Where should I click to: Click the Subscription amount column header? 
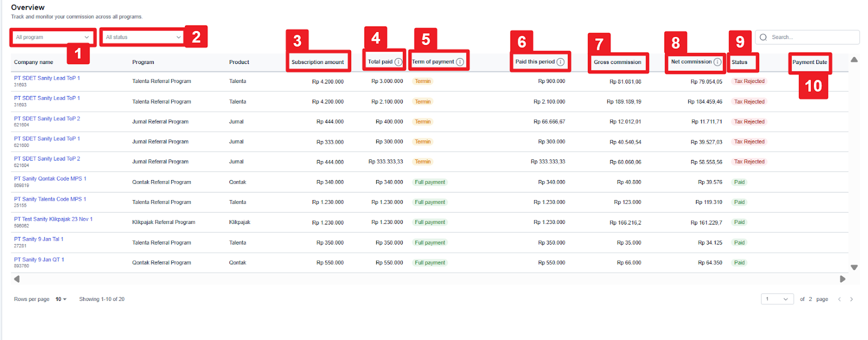pyautogui.click(x=317, y=62)
